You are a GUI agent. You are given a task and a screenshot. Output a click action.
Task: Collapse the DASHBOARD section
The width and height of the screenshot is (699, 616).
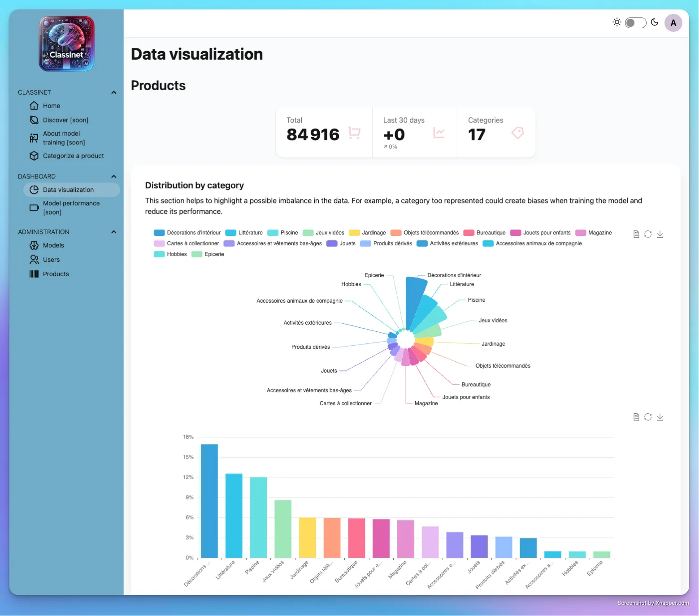[113, 176]
